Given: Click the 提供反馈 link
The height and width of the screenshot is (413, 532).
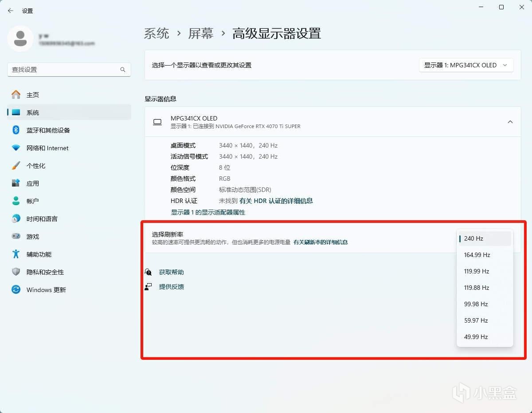Looking at the screenshot, I should [171, 287].
